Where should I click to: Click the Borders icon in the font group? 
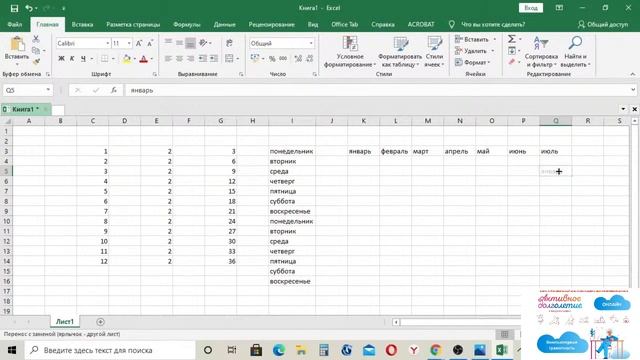coord(104,59)
